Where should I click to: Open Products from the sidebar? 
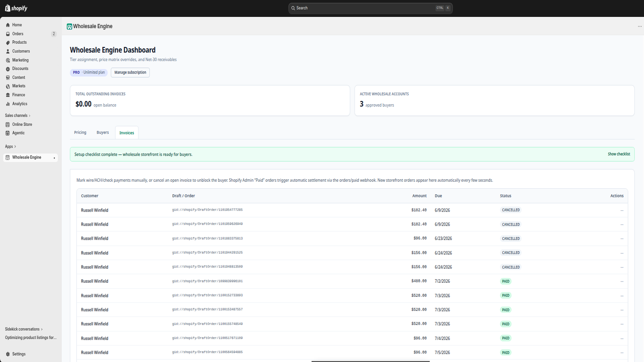[19, 42]
